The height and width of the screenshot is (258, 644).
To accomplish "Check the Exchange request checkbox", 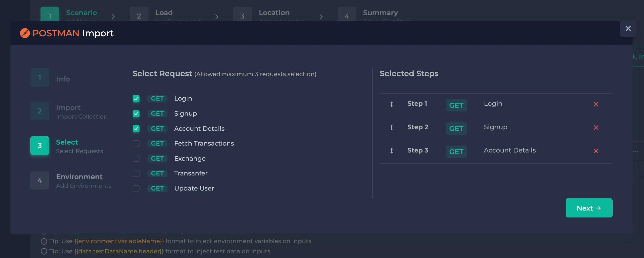I will click(136, 158).
